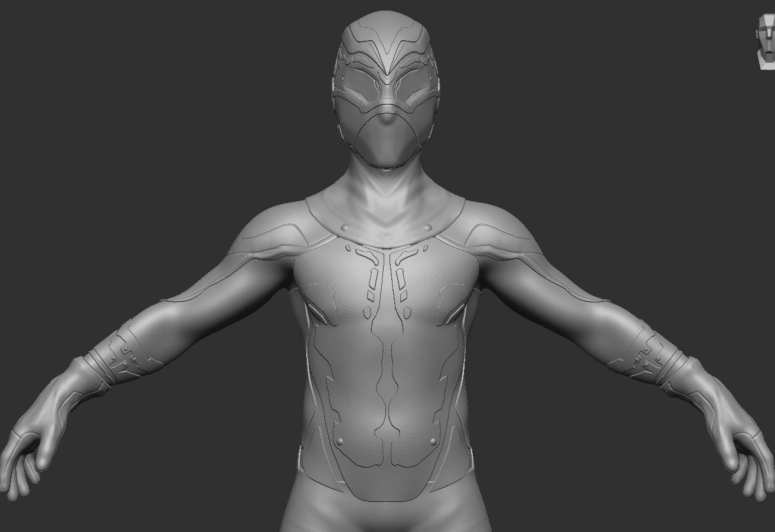Click the head-shaped camera orientation widget
Viewport: 775px width, 532px height.
[766, 42]
